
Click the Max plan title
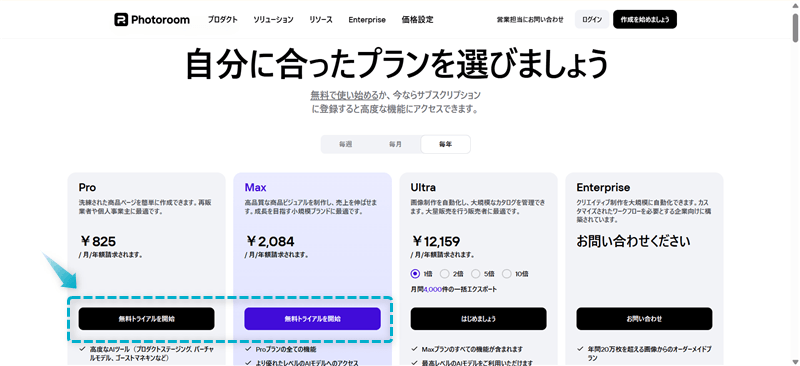coord(256,187)
